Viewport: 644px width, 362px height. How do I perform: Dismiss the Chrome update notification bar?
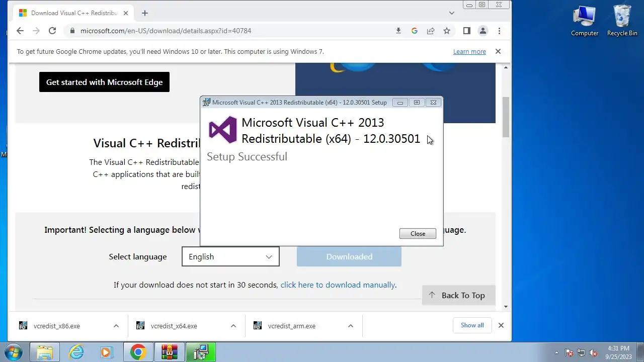coord(498,51)
